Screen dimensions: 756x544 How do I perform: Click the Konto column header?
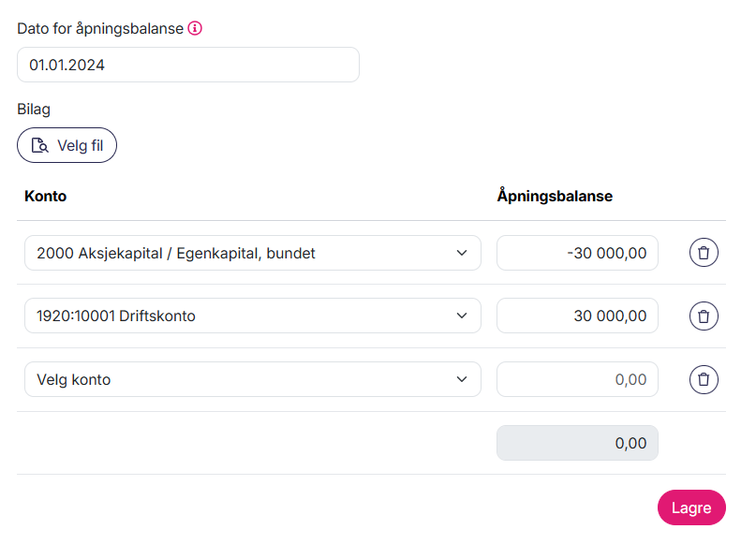[x=45, y=197]
